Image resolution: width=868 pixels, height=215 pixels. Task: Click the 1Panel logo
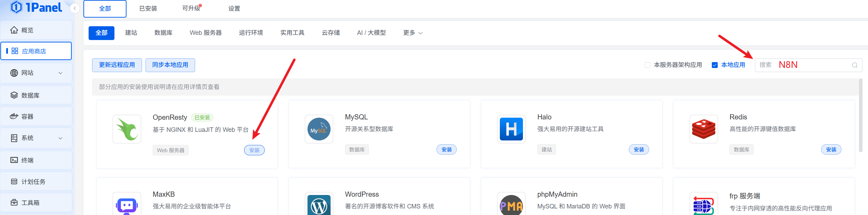(36, 7)
